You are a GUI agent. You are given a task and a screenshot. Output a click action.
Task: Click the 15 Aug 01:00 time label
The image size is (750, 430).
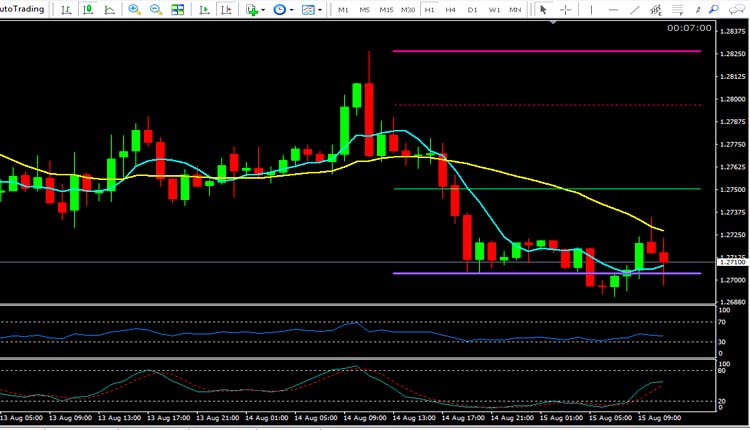pyautogui.click(x=562, y=418)
